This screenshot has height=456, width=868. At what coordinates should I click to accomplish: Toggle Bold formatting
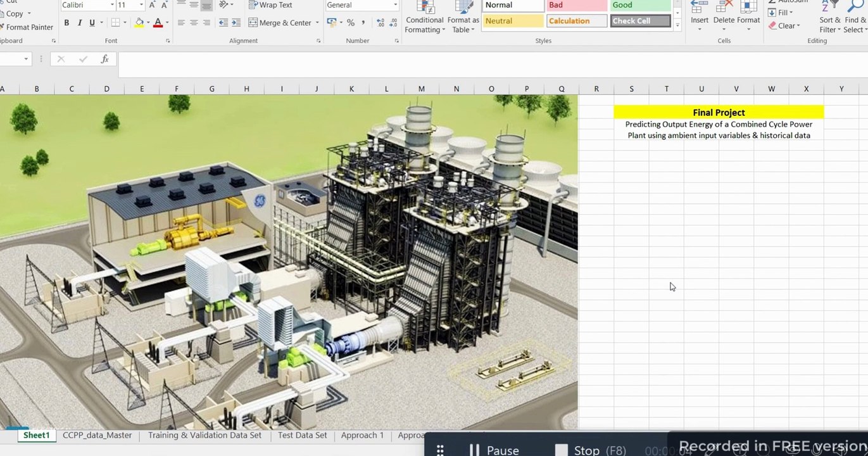66,23
